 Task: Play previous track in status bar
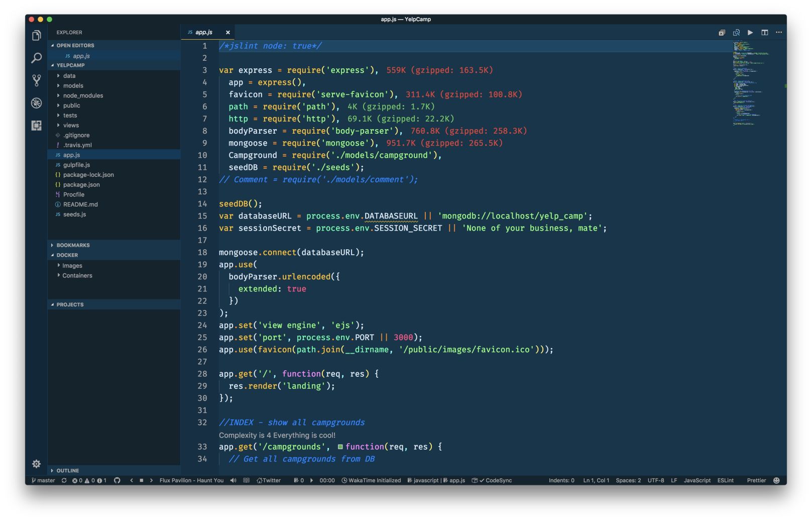click(132, 480)
